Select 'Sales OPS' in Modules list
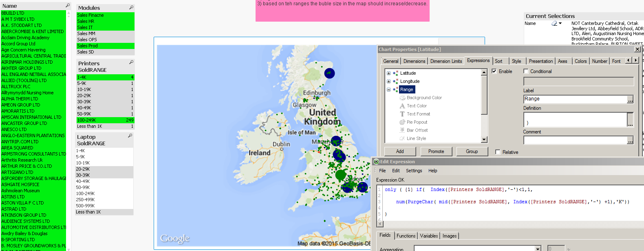This screenshot has width=644, height=251. click(105, 40)
